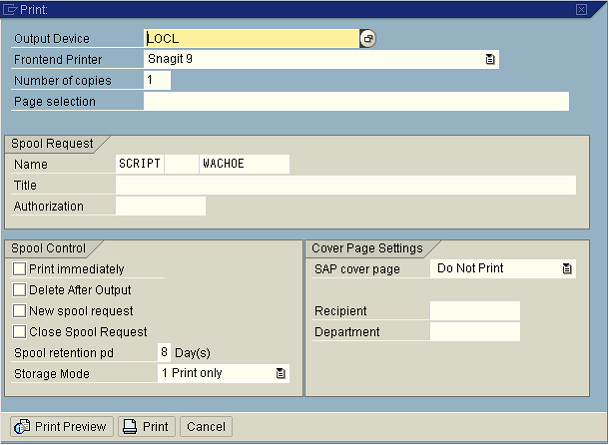Click the Print Preview button
The height and width of the screenshot is (445, 609).
(61, 427)
